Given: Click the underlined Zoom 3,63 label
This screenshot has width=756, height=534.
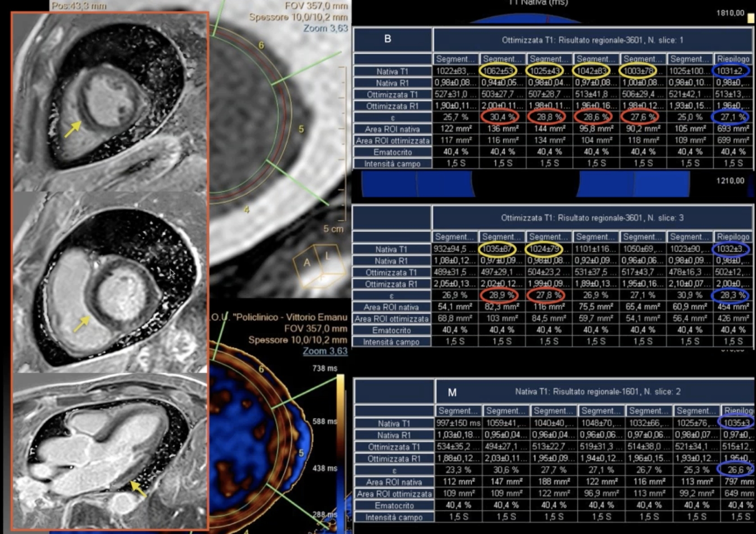Looking at the screenshot, I should 325,351.
